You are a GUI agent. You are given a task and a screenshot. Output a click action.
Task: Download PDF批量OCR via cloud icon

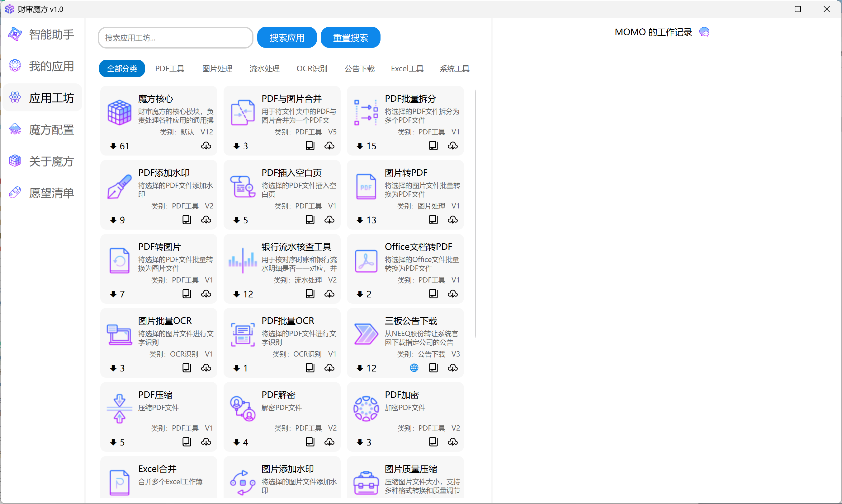(x=329, y=368)
